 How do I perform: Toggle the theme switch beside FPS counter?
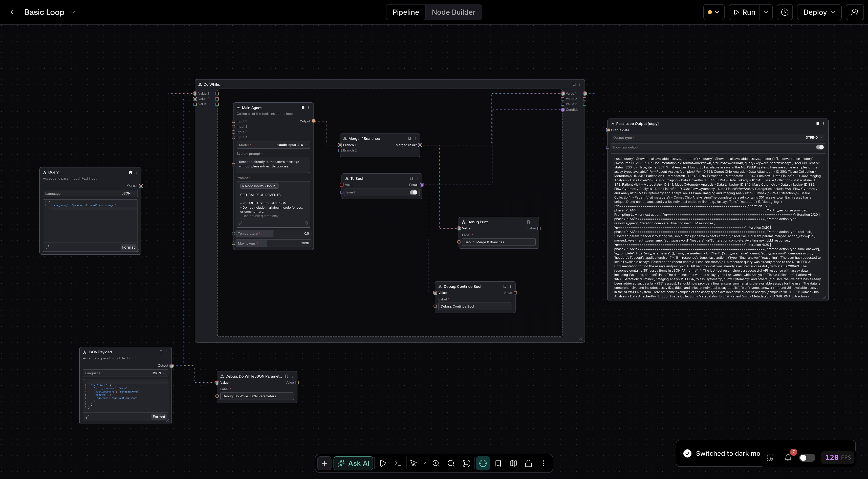click(807, 458)
